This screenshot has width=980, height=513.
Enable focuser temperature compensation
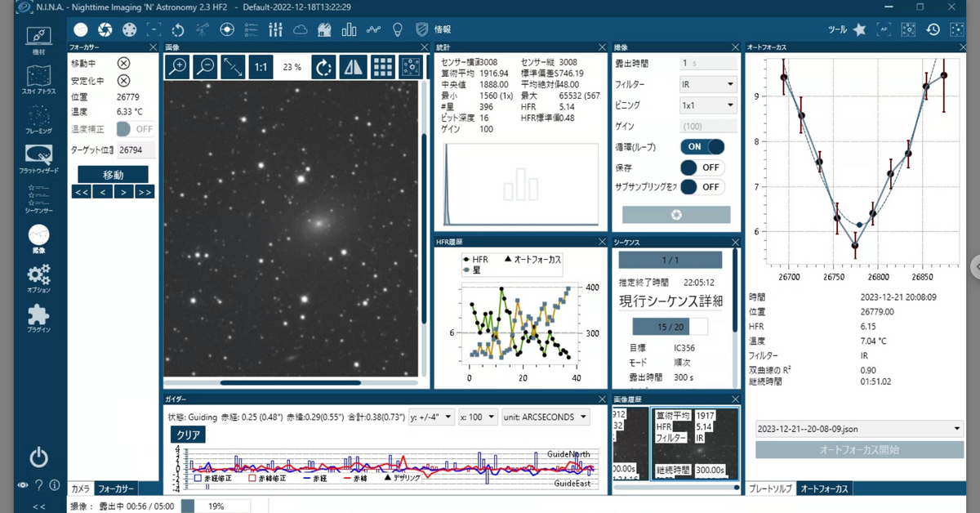click(x=136, y=129)
